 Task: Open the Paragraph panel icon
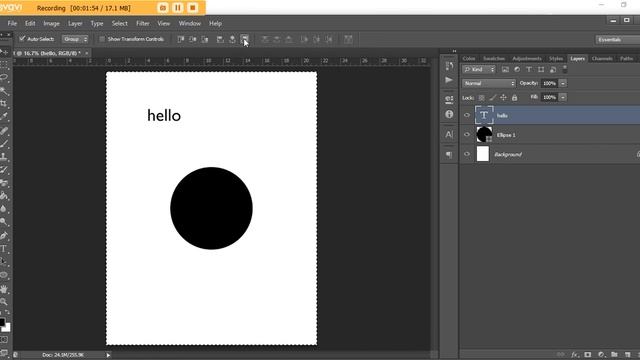pyautogui.click(x=449, y=154)
